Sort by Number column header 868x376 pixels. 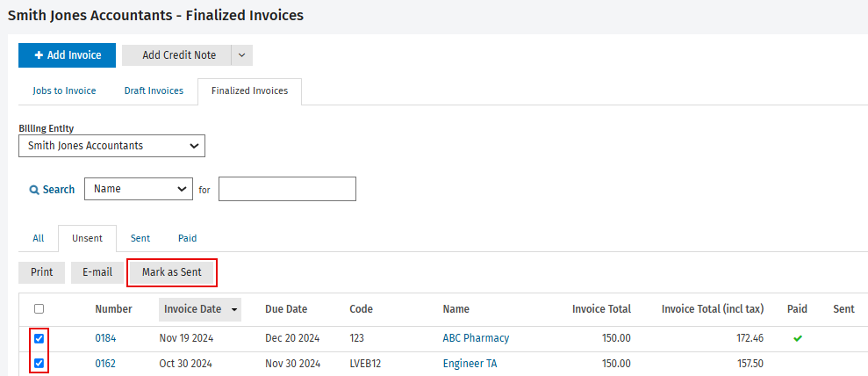[113, 309]
